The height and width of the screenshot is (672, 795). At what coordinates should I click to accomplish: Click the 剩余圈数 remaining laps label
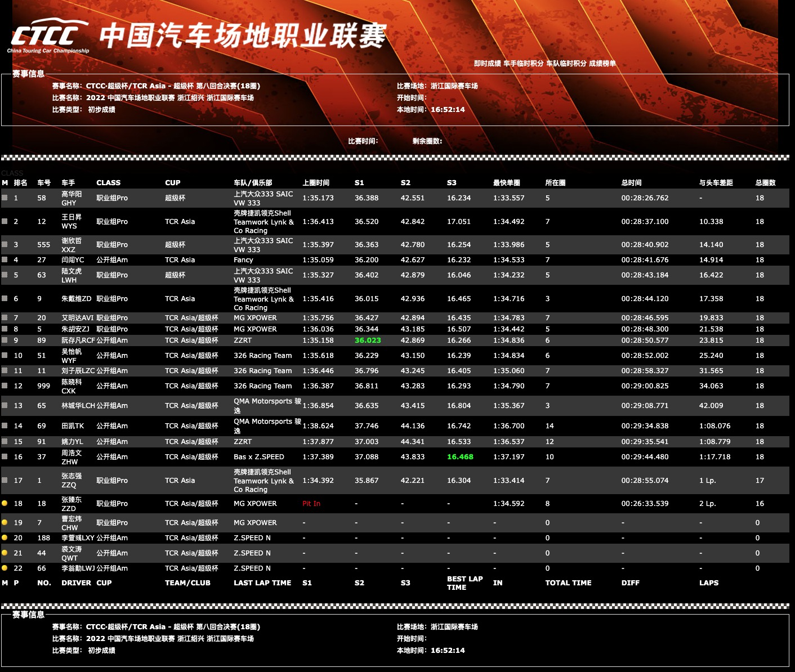coord(427,141)
